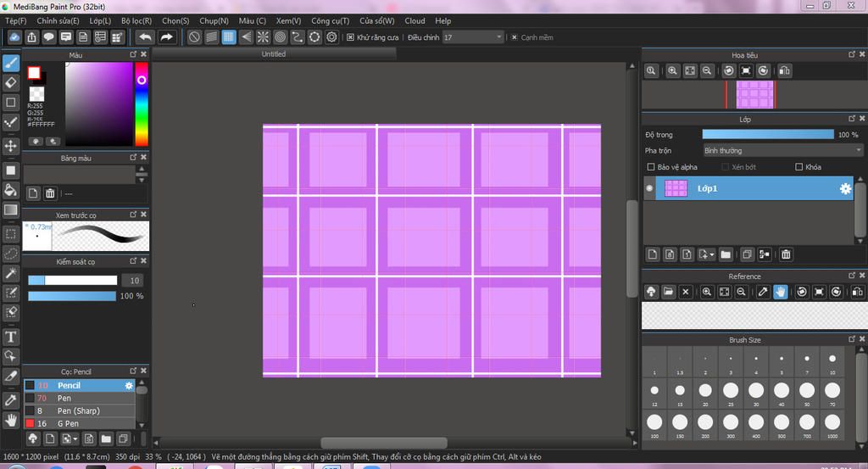Enable the curve snap guide
This screenshot has width=868, height=469.
click(298, 37)
